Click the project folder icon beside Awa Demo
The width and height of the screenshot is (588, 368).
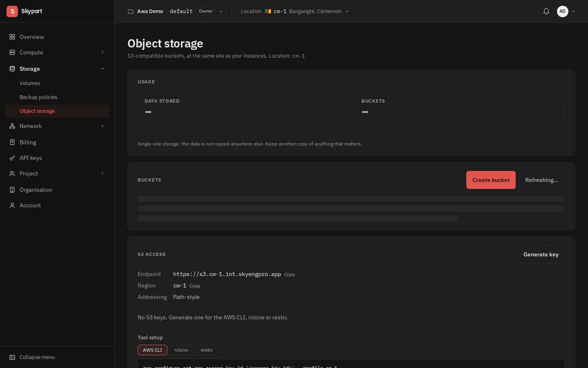click(131, 11)
